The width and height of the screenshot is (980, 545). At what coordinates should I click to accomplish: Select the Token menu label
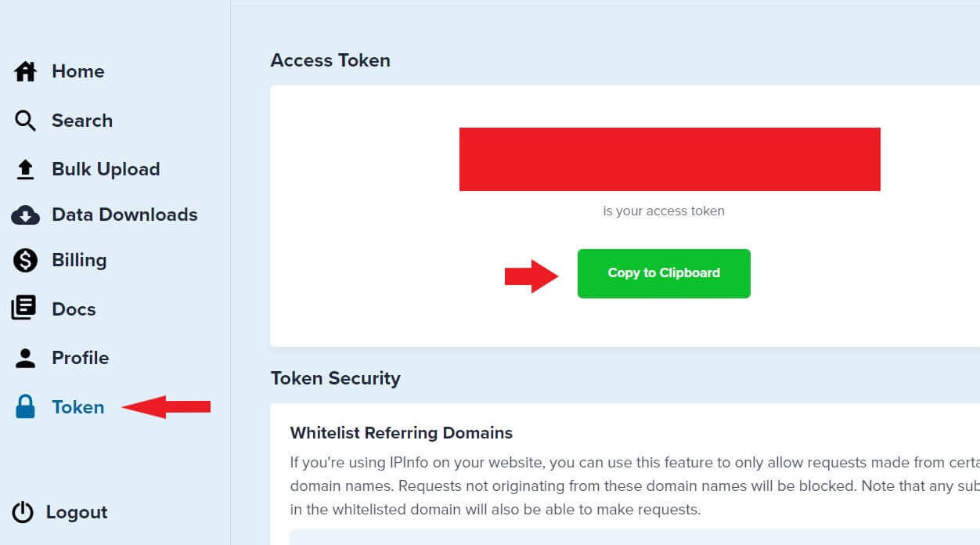tap(77, 407)
